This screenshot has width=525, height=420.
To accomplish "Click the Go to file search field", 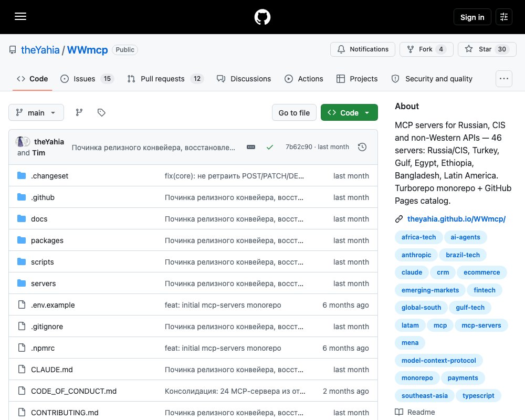I will 294,112.
